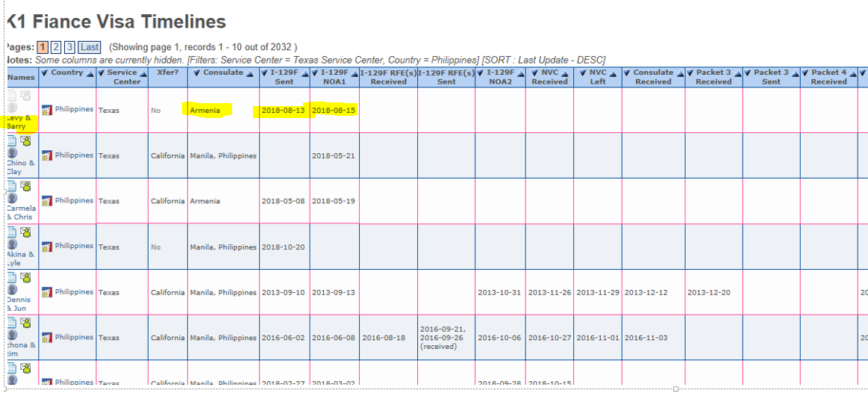Open Carmela & Chris profile link
Screen dimensions: 868x399
click(21, 213)
